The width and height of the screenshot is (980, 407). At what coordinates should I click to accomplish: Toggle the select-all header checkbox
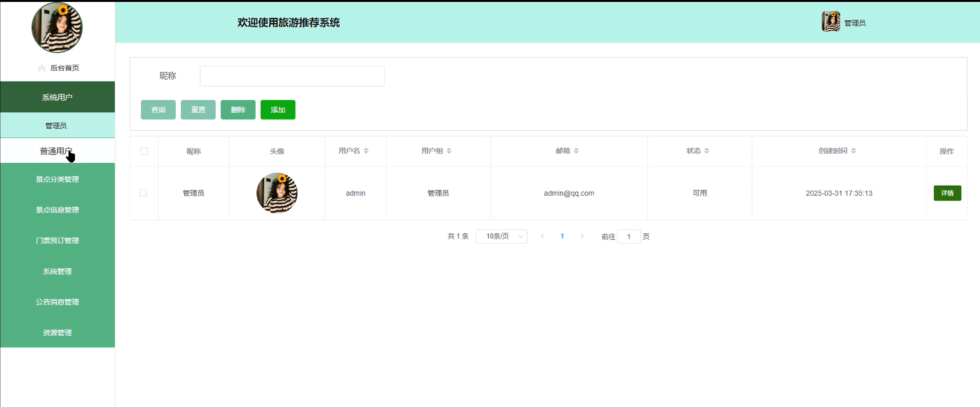pos(144,151)
